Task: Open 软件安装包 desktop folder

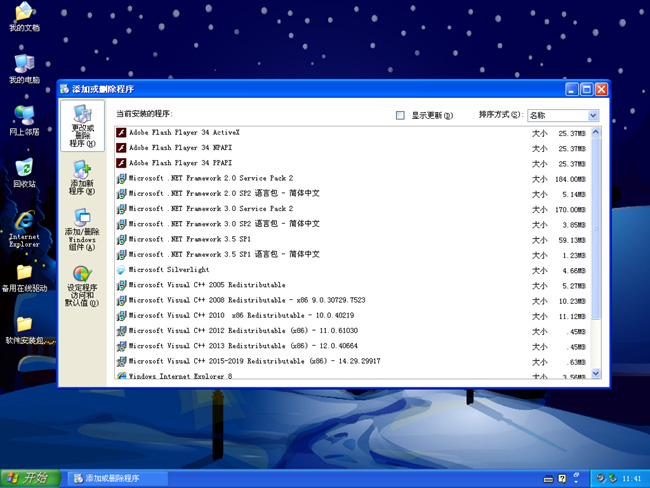Action: (x=24, y=330)
